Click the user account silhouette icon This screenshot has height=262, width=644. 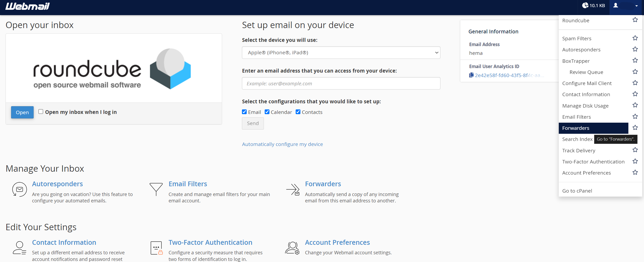coord(616,5)
